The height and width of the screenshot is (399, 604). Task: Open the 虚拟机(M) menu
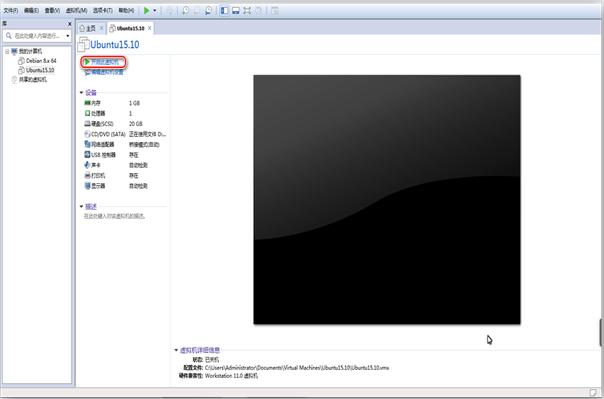76,11
